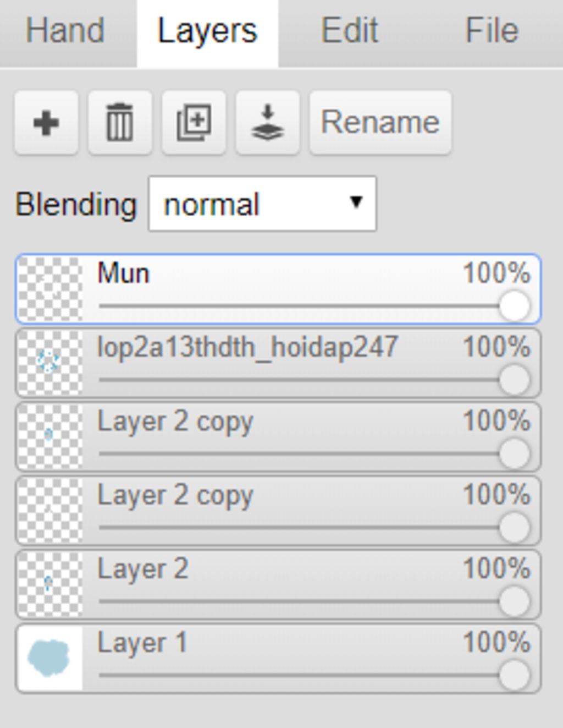The width and height of the screenshot is (563, 728).
Task: Click the dropdown arrow next to normal
Action: pos(356,202)
